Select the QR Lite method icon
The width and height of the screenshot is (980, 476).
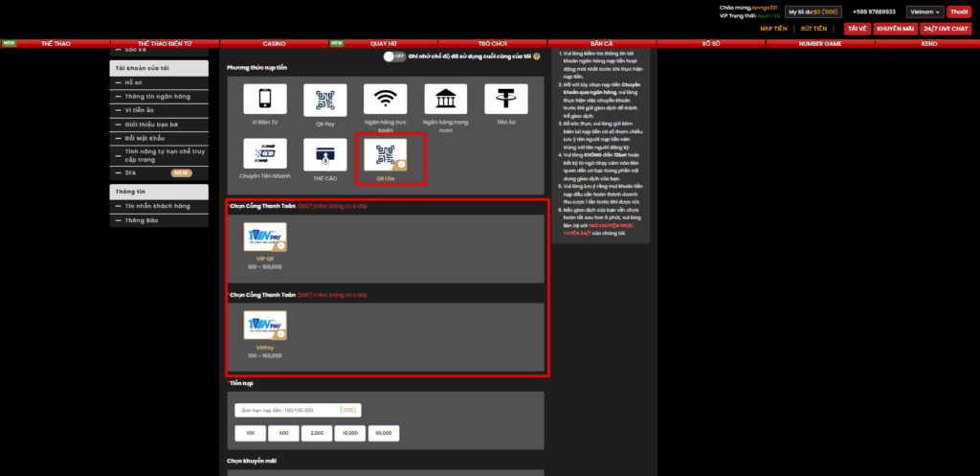(385, 155)
